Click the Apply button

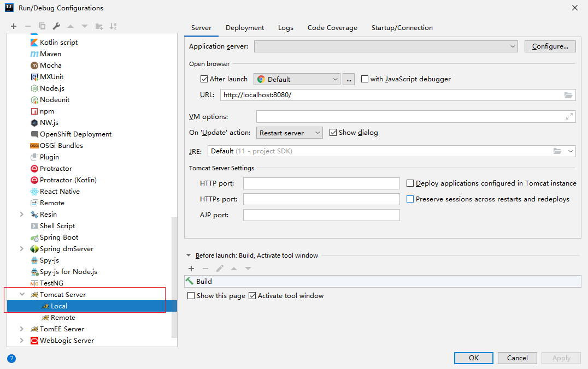(561, 358)
